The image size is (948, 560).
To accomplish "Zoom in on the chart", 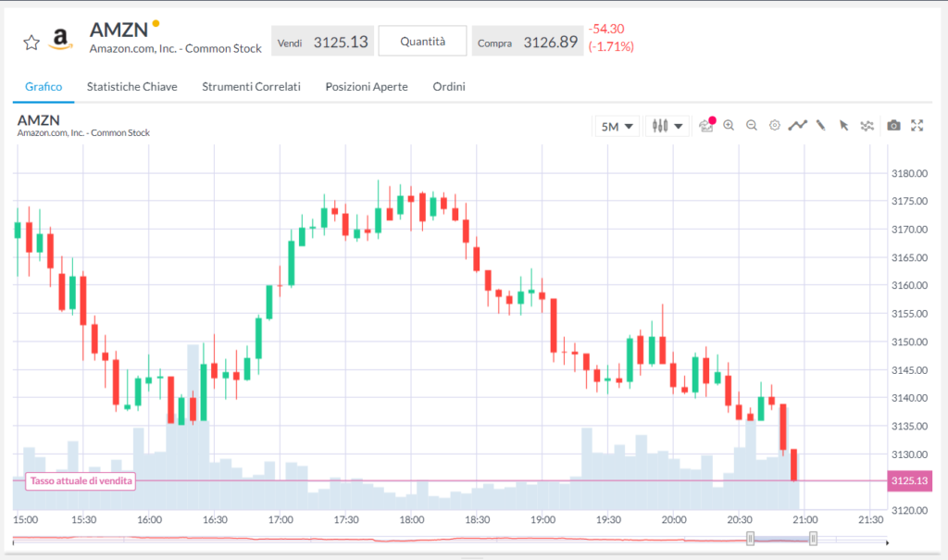I will 729,125.
